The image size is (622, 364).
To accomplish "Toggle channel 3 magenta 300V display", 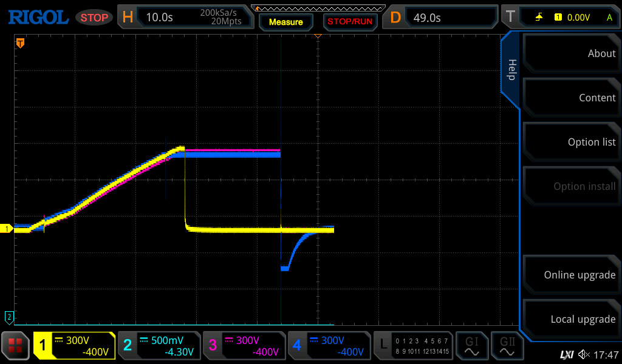I will pos(244,346).
